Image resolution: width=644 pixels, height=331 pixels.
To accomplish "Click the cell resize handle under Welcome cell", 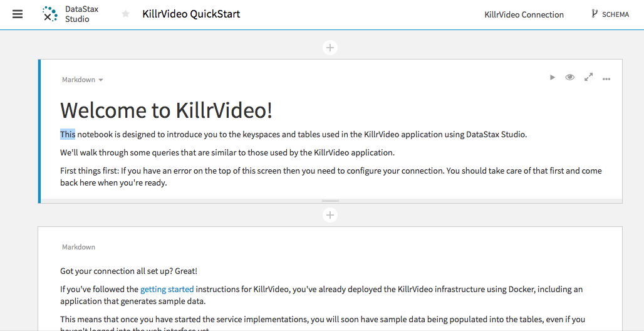I will pos(330,201).
